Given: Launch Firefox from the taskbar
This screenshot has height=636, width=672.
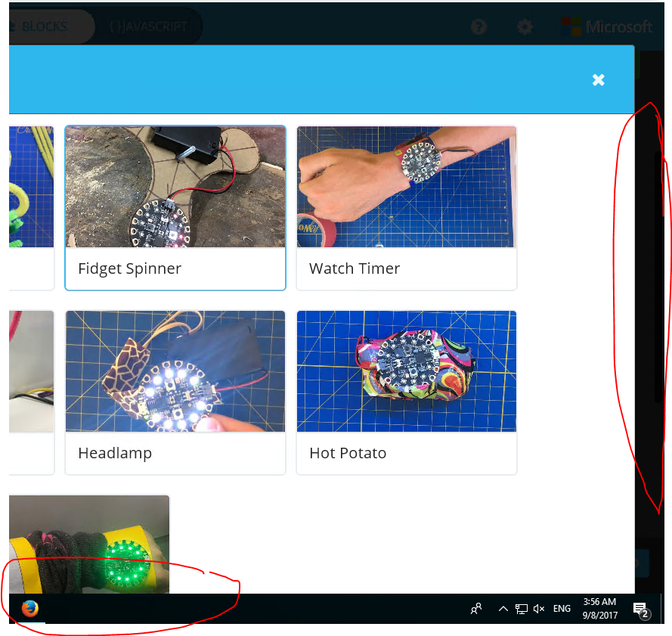Looking at the screenshot, I should pos(29,608).
